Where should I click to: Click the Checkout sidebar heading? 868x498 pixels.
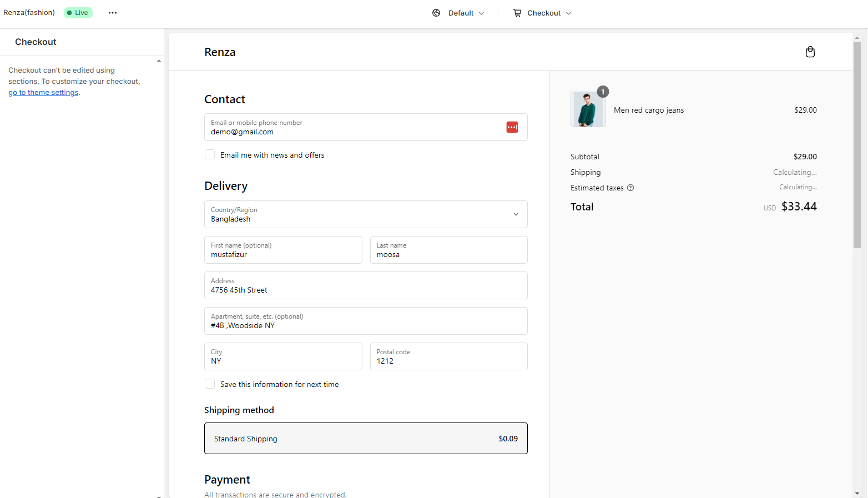pos(36,42)
